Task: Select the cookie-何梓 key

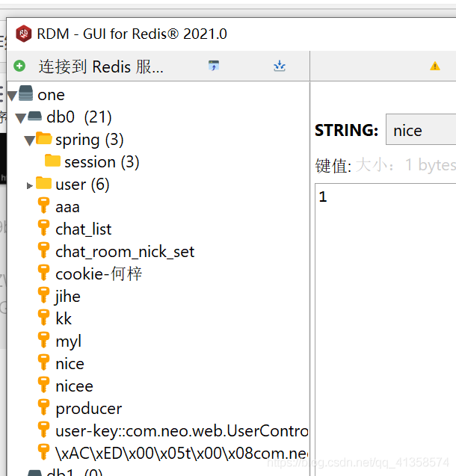Action: tap(99, 274)
